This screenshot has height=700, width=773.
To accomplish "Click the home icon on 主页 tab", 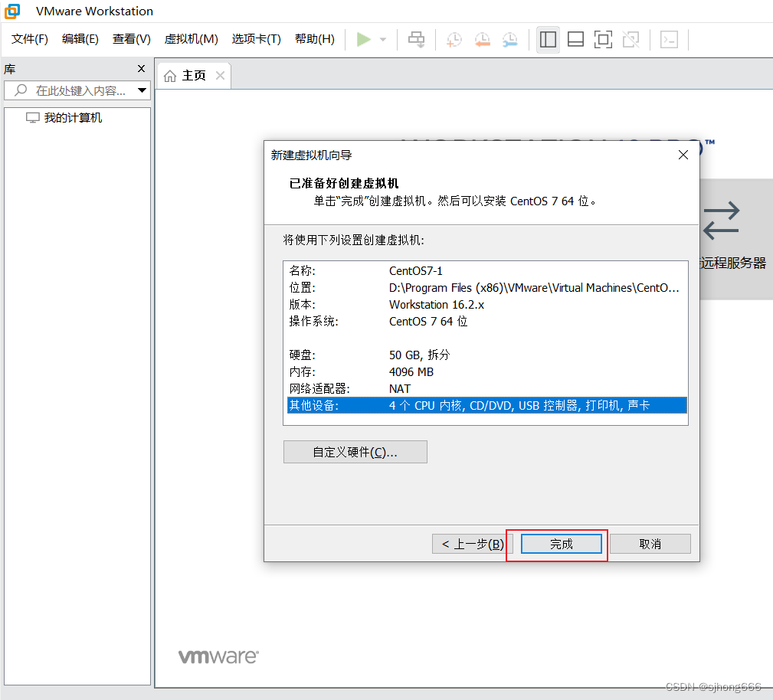I will pyautogui.click(x=170, y=76).
